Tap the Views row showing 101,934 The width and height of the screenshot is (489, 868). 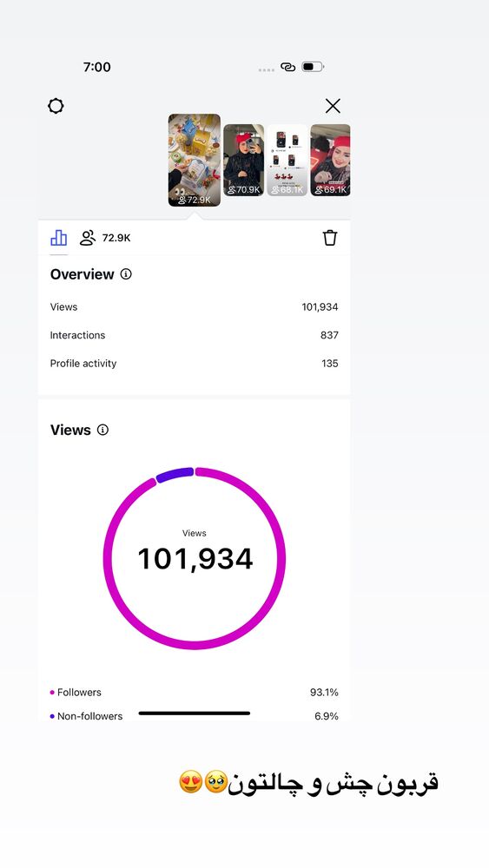point(195,306)
